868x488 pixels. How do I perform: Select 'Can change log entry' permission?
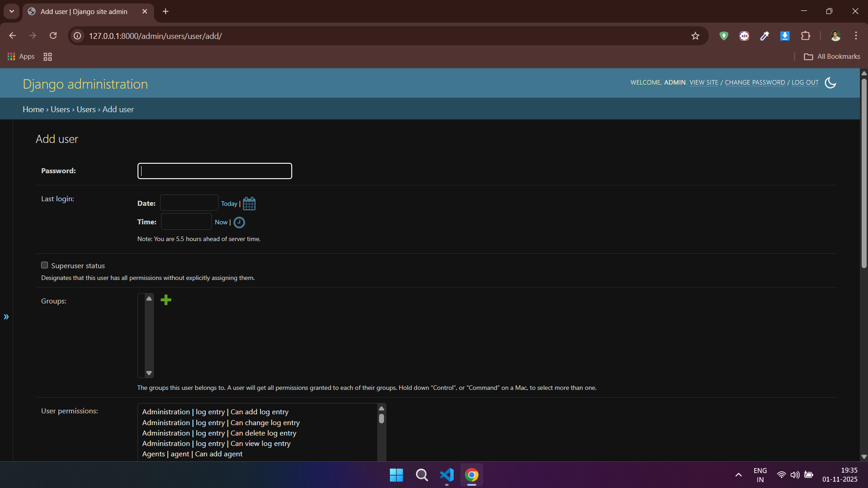[221, 423]
